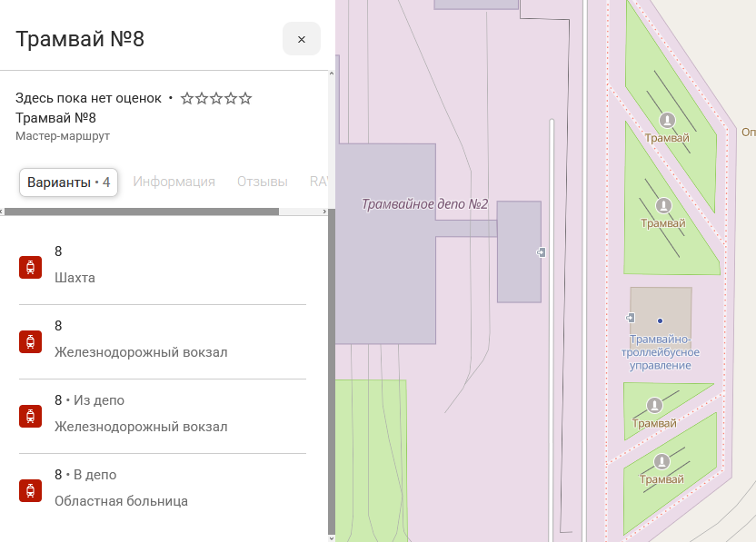Click the blue dot of Трамвайно-троллейбусное управление

pos(661,320)
